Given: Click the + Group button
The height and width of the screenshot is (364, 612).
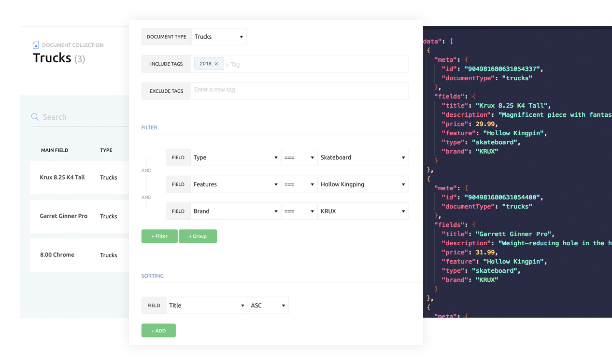Looking at the screenshot, I should [x=198, y=236].
